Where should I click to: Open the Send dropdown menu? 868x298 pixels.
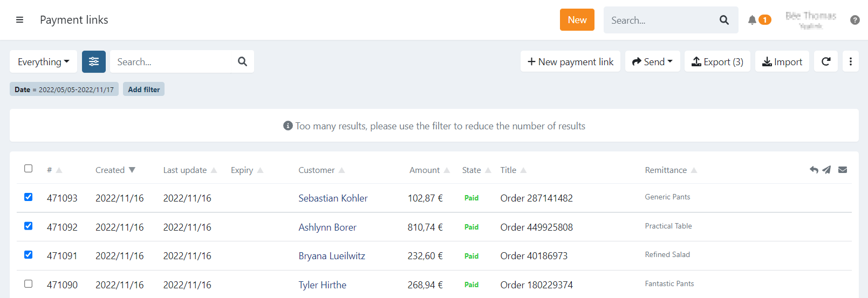click(x=652, y=61)
